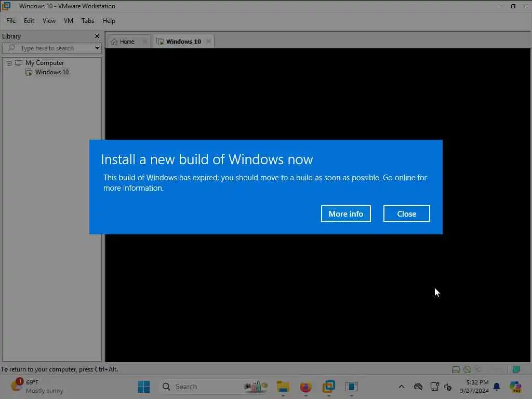532x399 pixels.
Task: Click the dialog message text about expired build
Action: click(265, 183)
